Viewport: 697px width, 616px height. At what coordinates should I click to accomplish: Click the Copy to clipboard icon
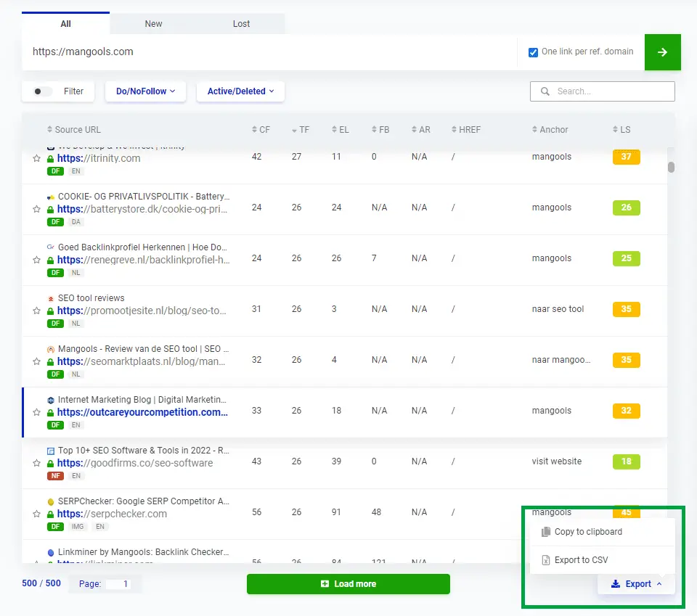[545, 532]
